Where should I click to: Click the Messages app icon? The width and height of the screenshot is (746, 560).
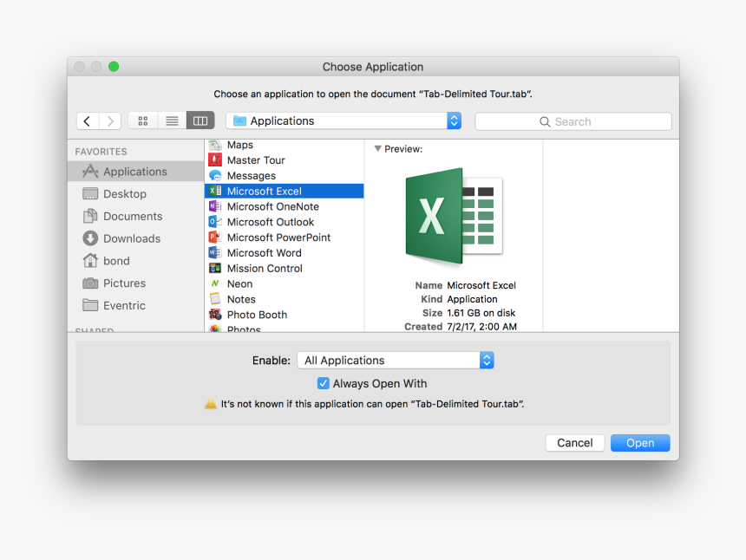pos(215,176)
